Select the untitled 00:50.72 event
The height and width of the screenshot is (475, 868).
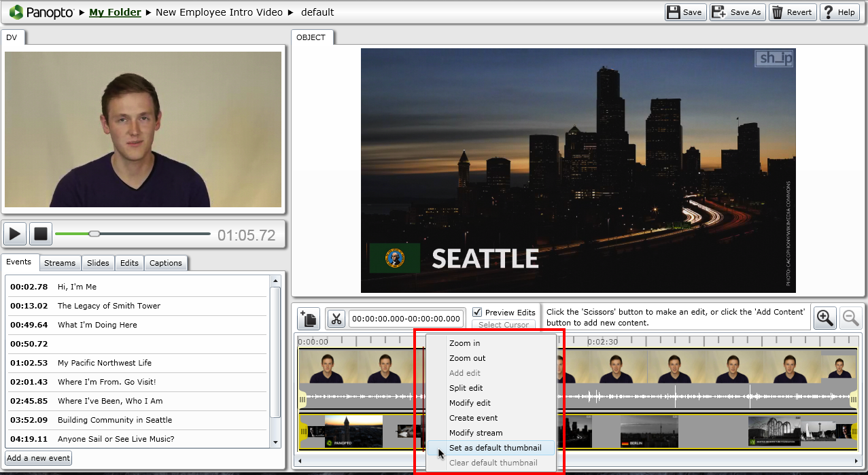pyautogui.click(x=137, y=344)
